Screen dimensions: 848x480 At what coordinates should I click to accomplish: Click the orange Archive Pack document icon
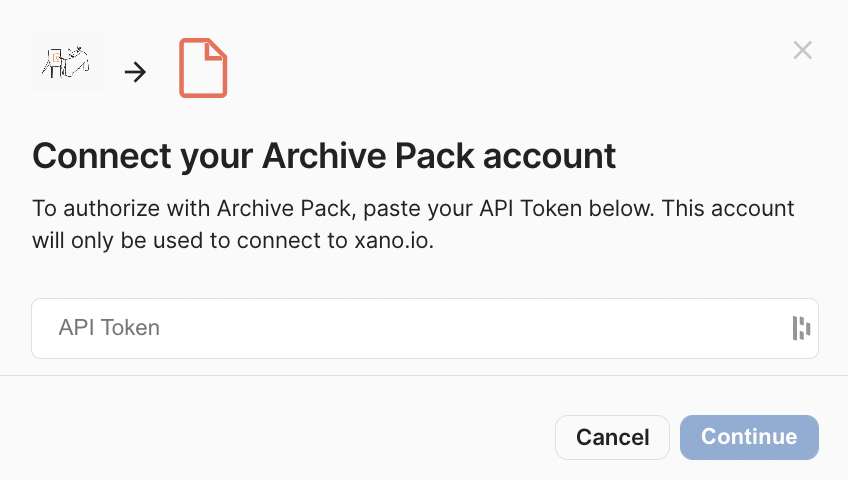[203, 68]
